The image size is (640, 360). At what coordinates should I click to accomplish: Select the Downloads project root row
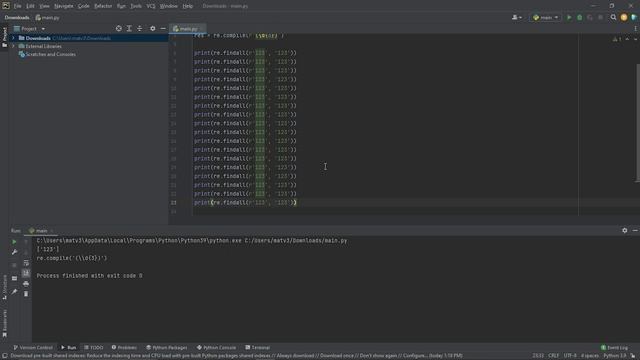click(x=88, y=38)
